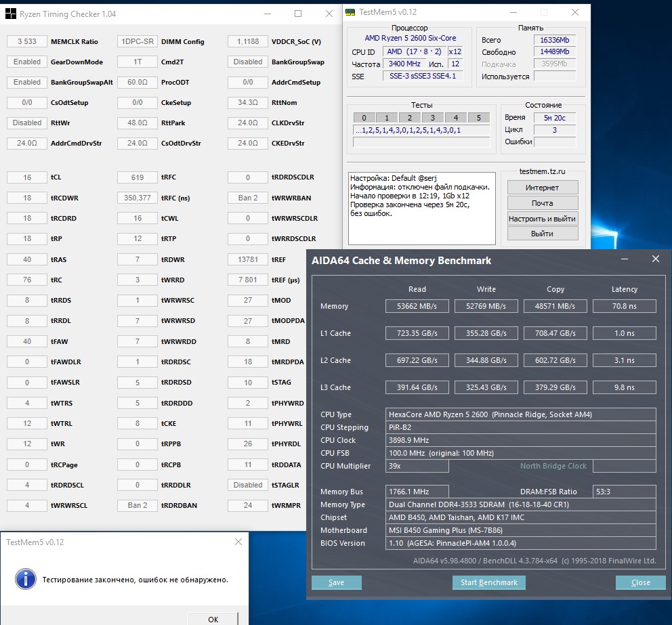This screenshot has width=672, height=625.
Task: Click test cell 3 in TestMem5 Тесты
Action: pos(433,118)
